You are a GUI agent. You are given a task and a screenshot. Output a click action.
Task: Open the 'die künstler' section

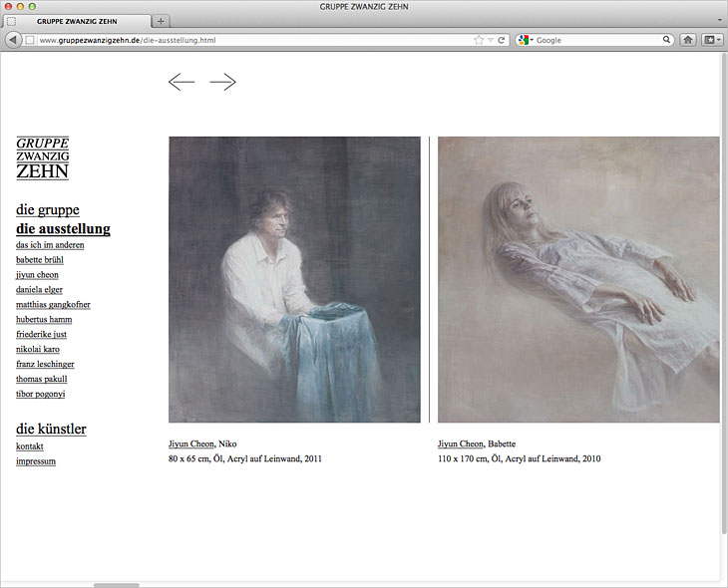[51, 429]
